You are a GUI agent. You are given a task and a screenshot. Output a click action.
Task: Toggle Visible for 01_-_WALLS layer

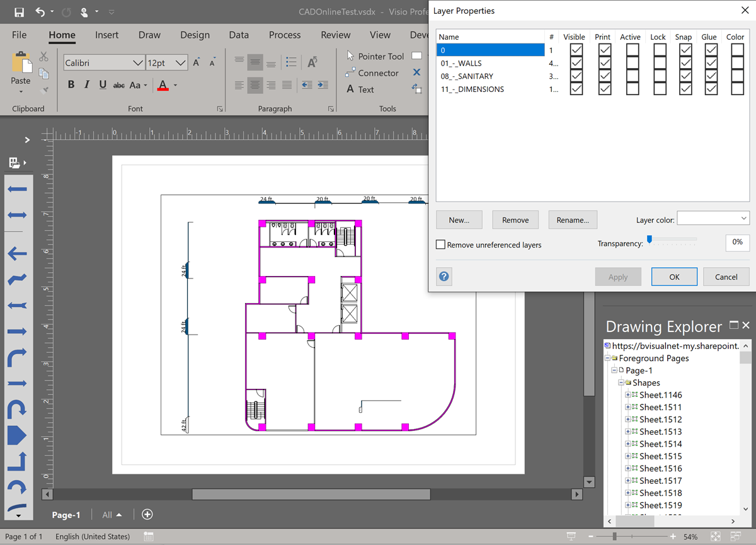click(x=576, y=63)
